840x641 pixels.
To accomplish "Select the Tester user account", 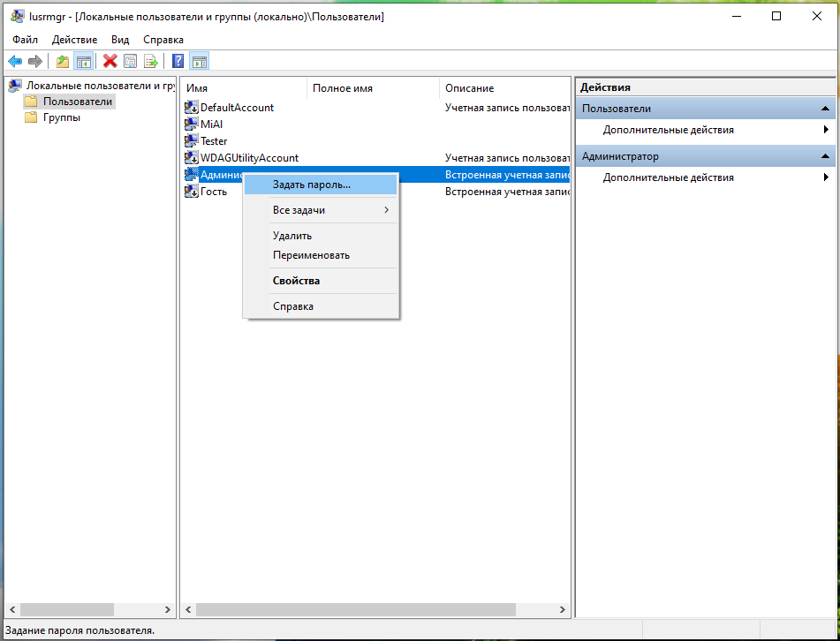I will pos(214,141).
